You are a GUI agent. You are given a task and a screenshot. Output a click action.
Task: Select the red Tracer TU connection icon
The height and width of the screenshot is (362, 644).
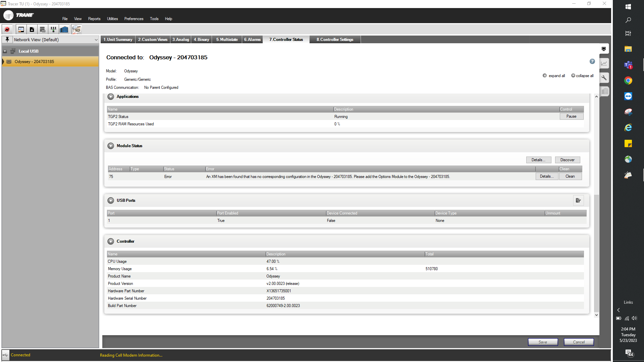[x=7, y=29]
